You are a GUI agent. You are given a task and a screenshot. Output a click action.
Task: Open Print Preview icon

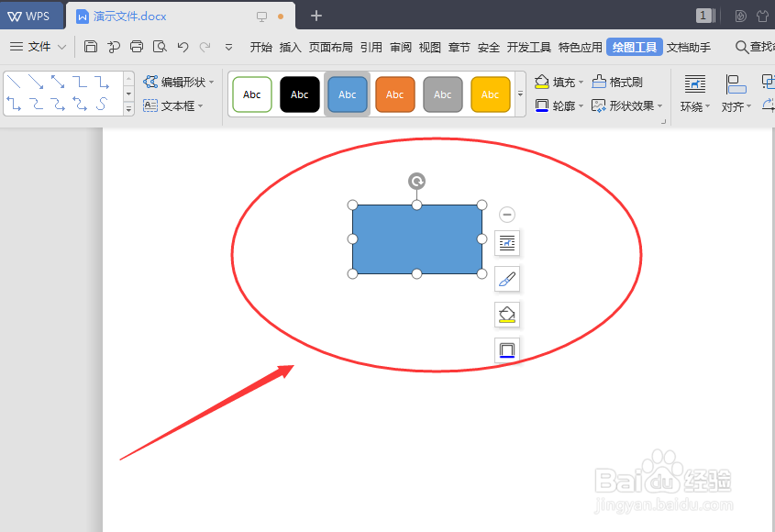coord(160,47)
